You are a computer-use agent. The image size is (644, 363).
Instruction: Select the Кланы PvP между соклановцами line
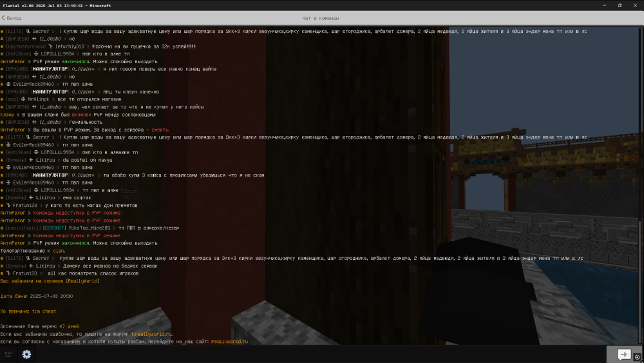[78, 115]
